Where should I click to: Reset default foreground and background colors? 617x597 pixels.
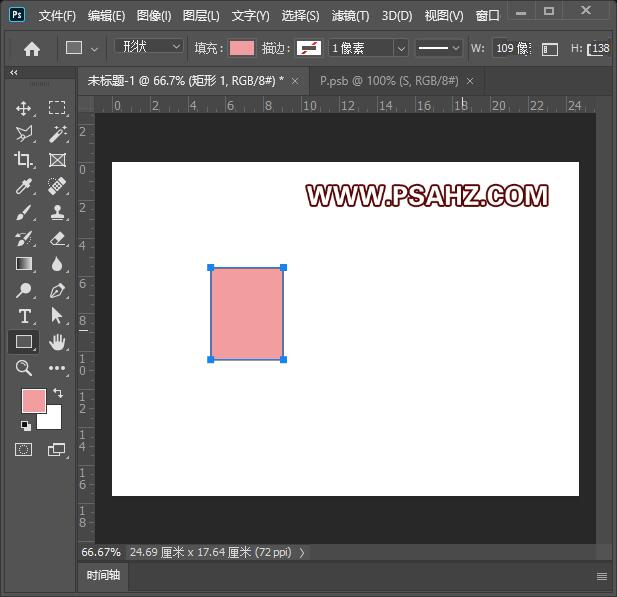click(x=26, y=425)
